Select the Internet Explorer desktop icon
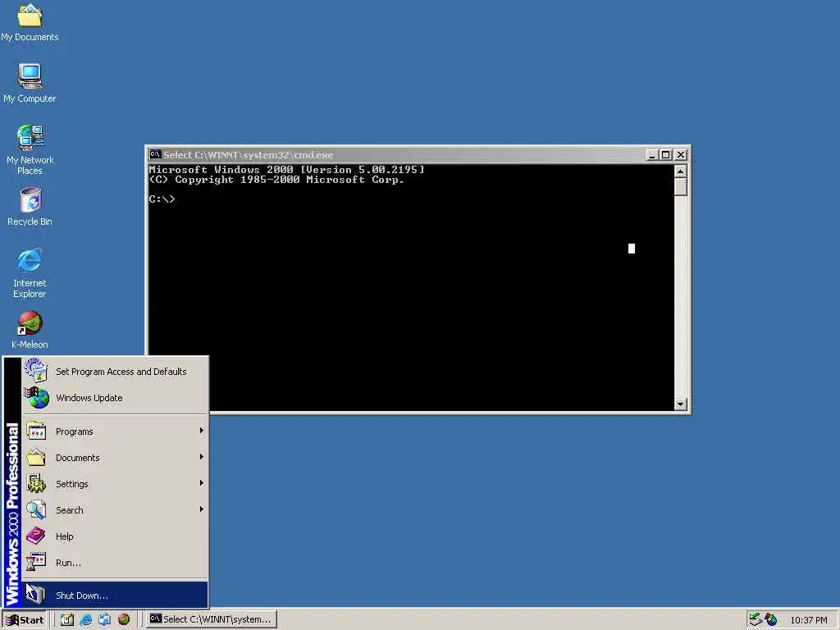Image resolution: width=840 pixels, height=630 pixels. [x=30, y=272]
